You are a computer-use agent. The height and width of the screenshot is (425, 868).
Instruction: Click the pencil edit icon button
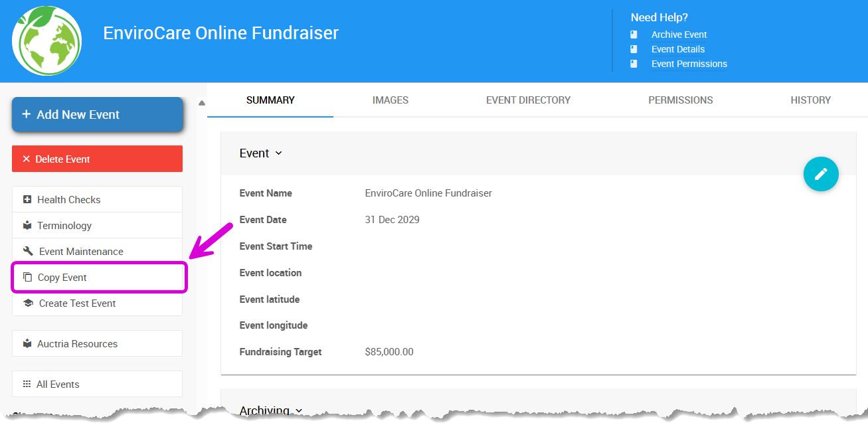(821, 174)
